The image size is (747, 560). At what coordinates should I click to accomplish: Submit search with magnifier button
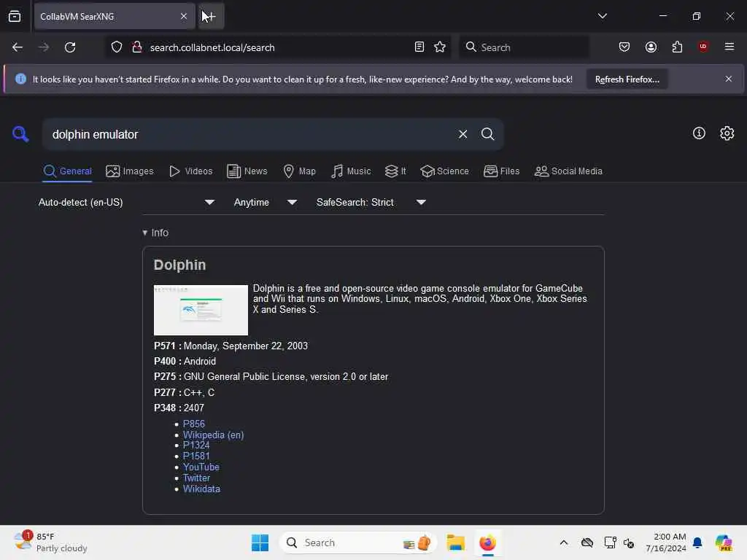click(x=487, y=134)
